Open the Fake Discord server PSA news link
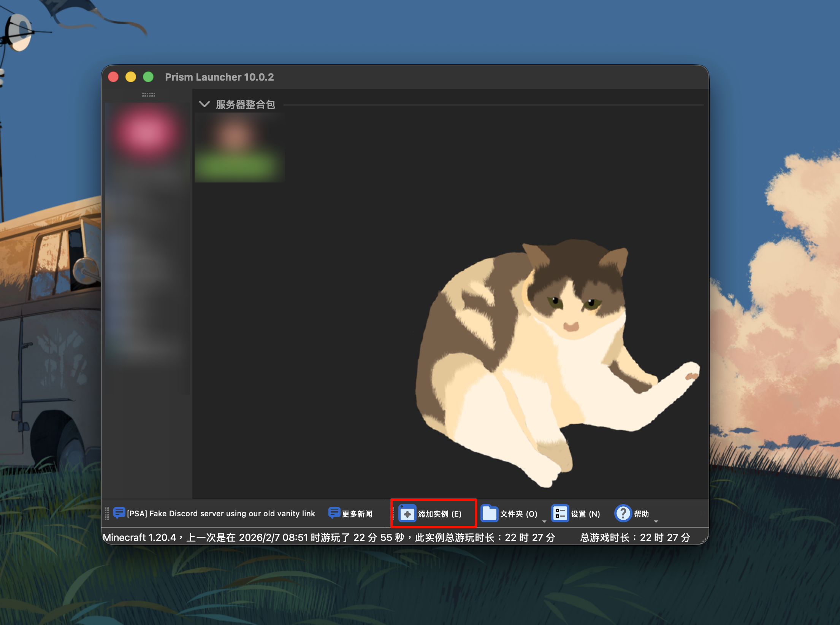 pyautogui.click(x=221, y=514)
